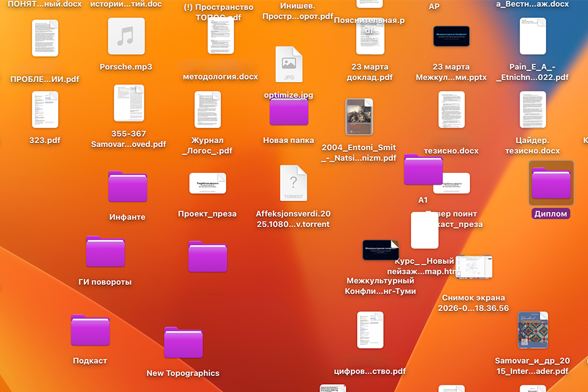Open the Новая папка folder
The height and width of the screenshot is (392, 588).
(289, 112)
